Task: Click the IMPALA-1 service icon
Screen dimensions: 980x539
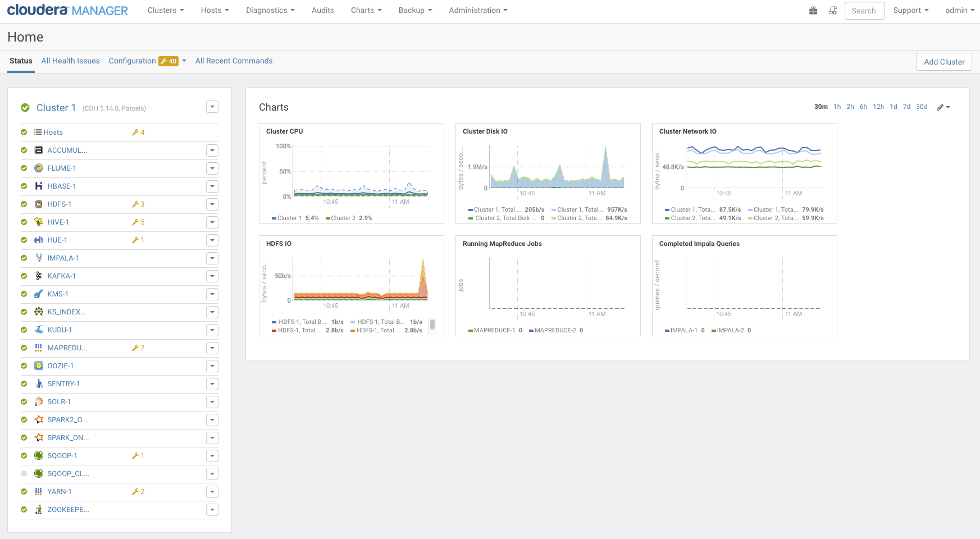Action: [x=39, y=258]
